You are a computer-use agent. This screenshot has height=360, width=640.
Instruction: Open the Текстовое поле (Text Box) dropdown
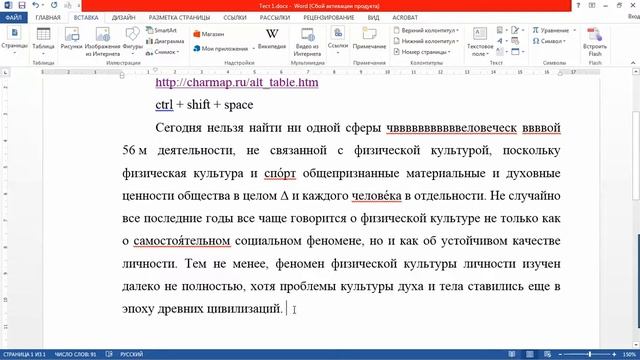click(480, 42)
